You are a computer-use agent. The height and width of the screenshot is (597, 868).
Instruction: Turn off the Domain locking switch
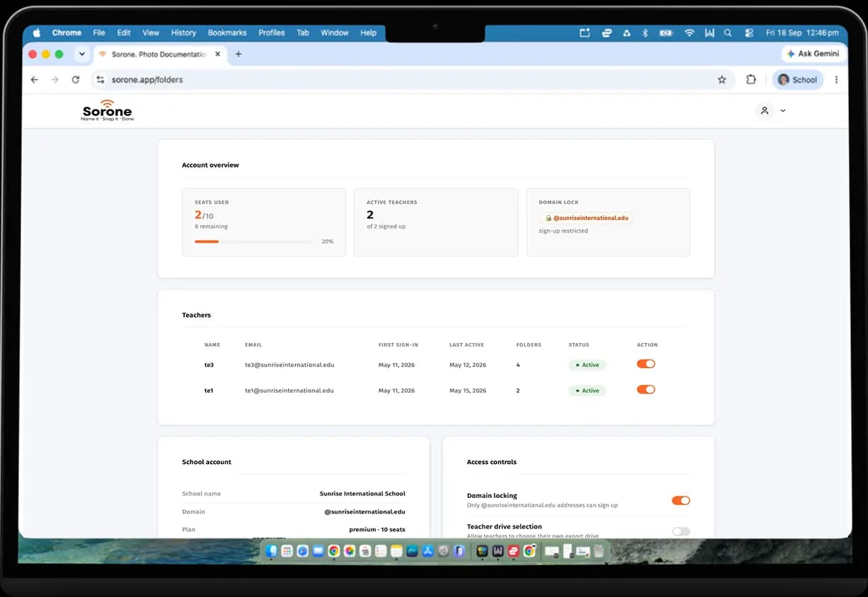(x=681, y=500)
